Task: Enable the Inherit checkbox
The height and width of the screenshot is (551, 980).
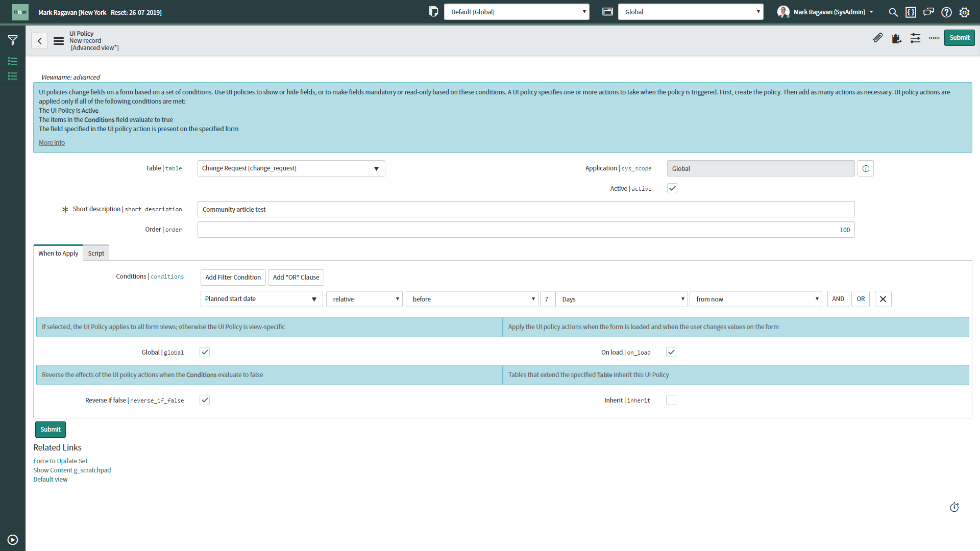Action: (x=671, y=400)
